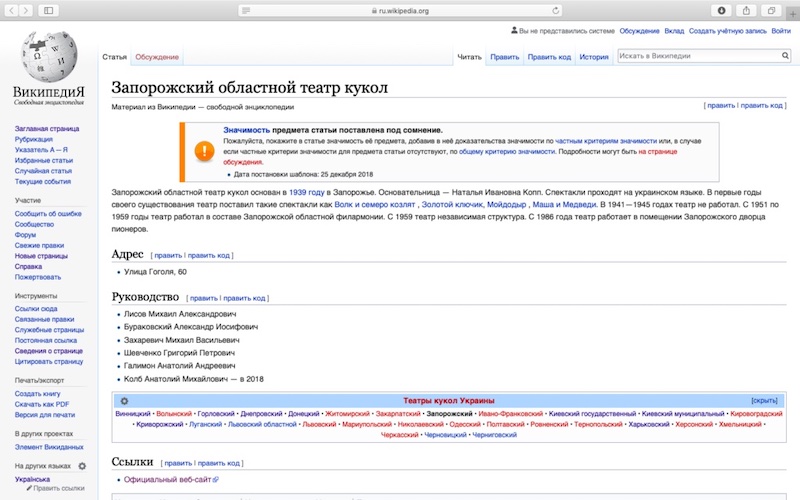800x500 pixels.
Task: Select the Читать tab
Action: tap(469, 57)
